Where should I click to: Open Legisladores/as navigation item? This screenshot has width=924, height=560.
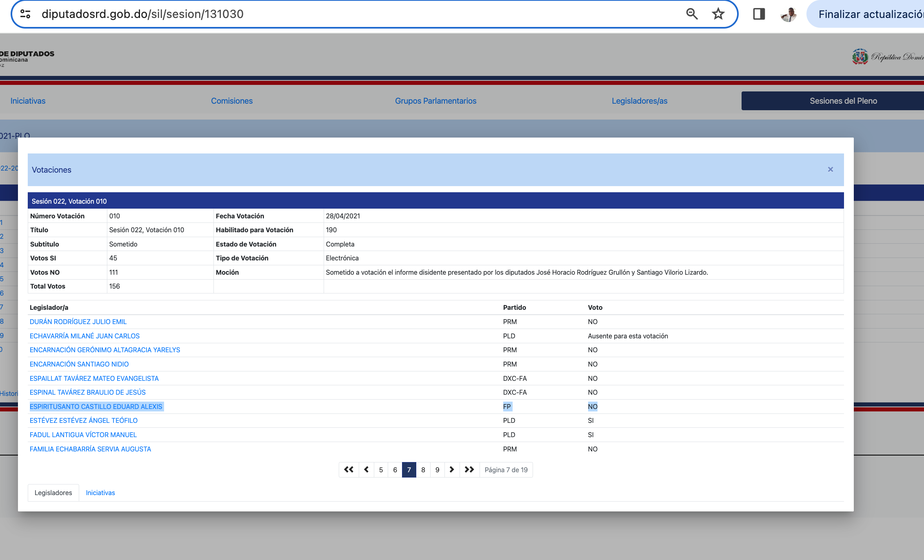(x=640, y=101)
